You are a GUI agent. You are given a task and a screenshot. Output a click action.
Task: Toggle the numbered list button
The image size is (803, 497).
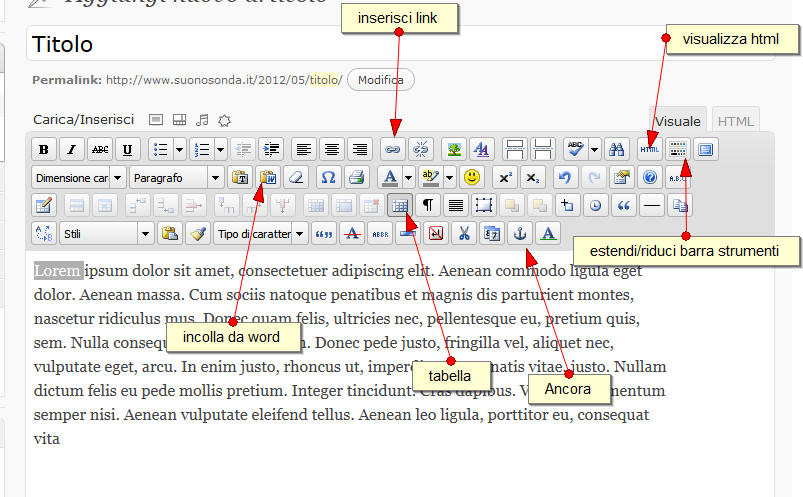click(202, 150)
